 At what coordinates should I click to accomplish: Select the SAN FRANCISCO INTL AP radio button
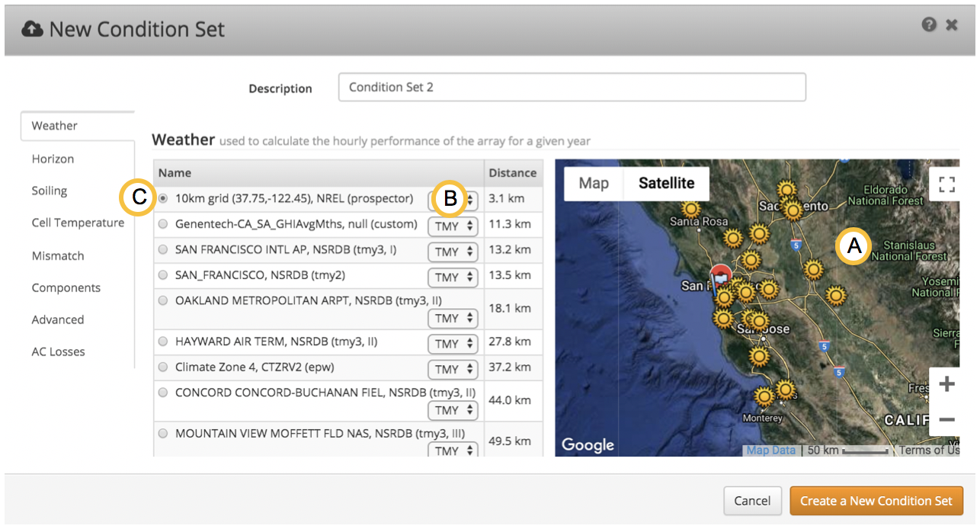tap(162, 249)
